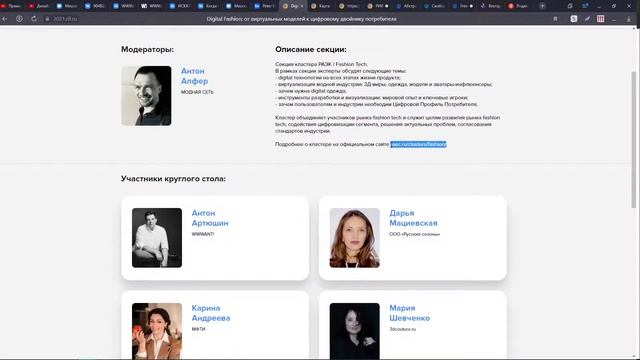The image size is (640, 360).
Task: Open the highlighted cluster website link
Action: click(418, 144)
